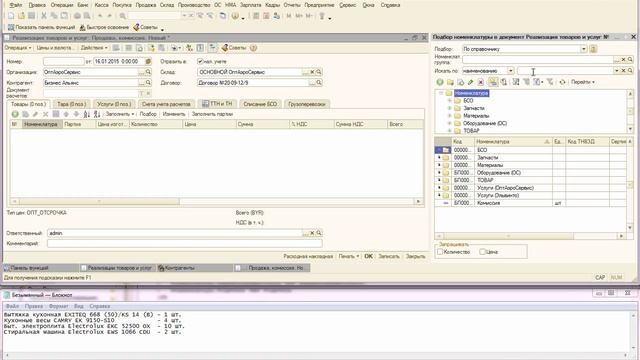Open the Calculator icon in main toolbar
Image resolution: width=640 pixels, height=360 pixels.
click(x=256, y=16)
